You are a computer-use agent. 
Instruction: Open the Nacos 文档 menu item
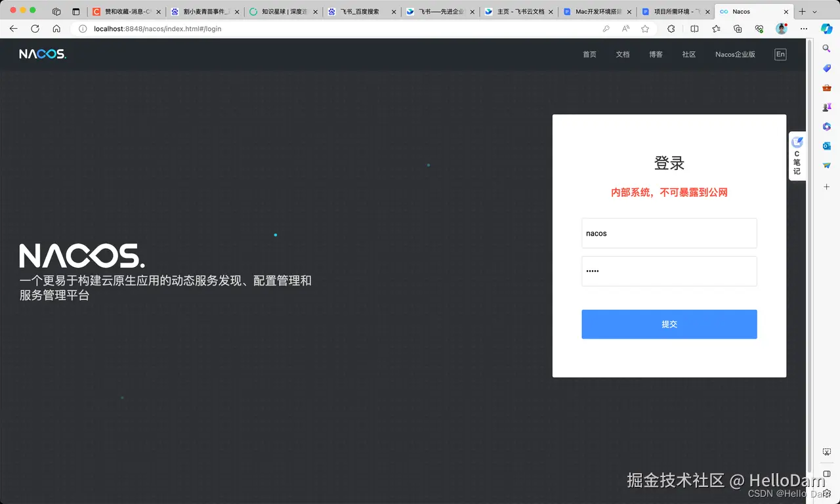pos(622,54)
